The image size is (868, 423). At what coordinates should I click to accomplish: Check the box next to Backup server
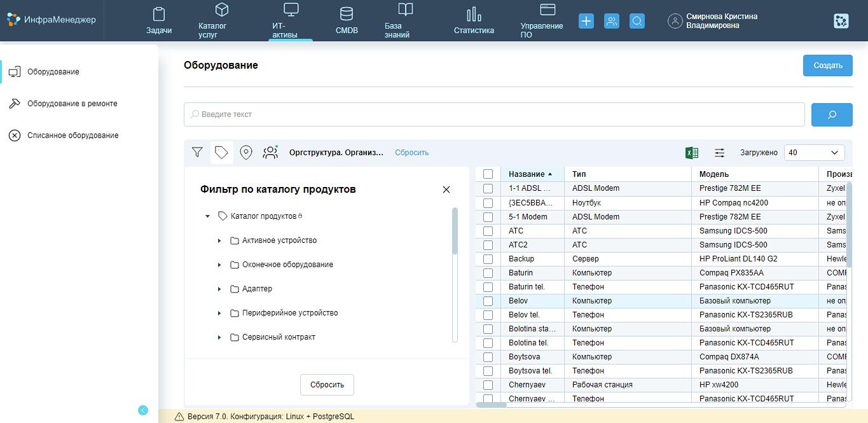click(488, 259)
